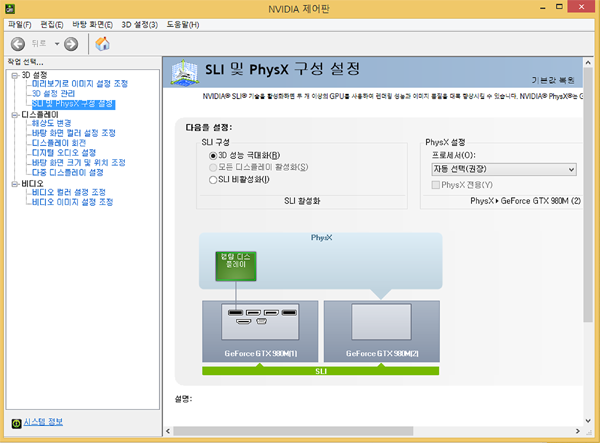The image size is (600, 443).
Task: Click the vertical scrollbar thumb
Action: (588, 195)
